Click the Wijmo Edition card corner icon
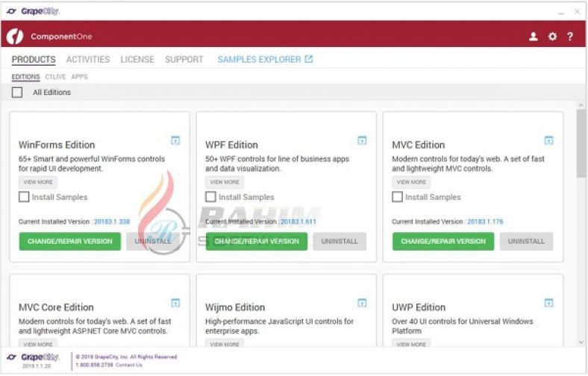The image size is (588, 376). pyautogui.click(x=362, y=303)
